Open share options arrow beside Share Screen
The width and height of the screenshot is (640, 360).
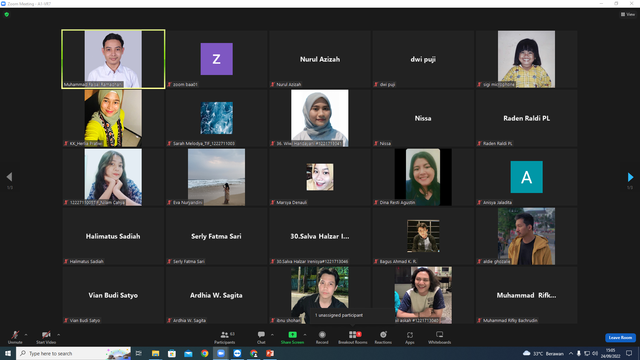tap(305, 335)
